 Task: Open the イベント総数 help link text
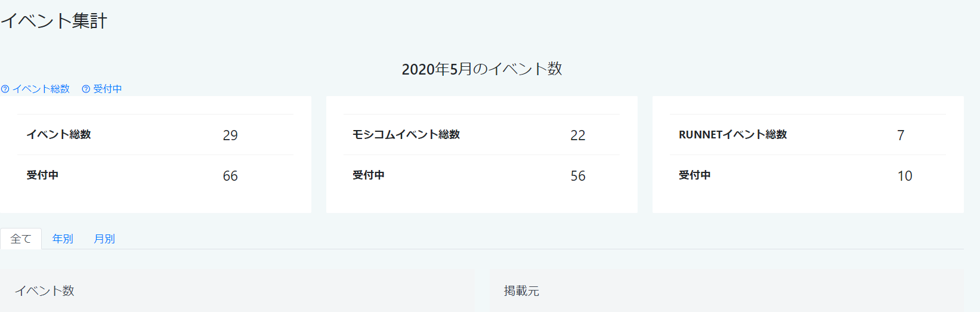[x=41, y=89]
